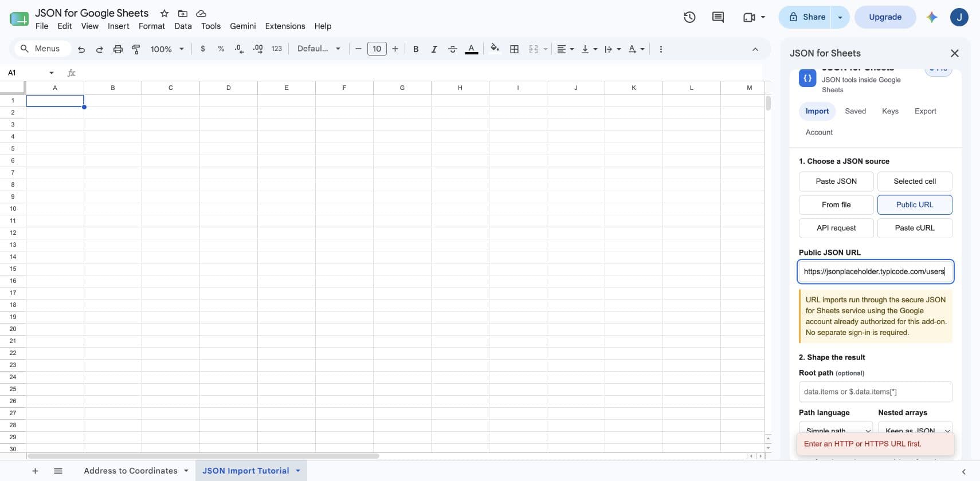Viewport: 980px width, 481px height.
Task: Open the Gemini menu
Action: coord(243,26)
